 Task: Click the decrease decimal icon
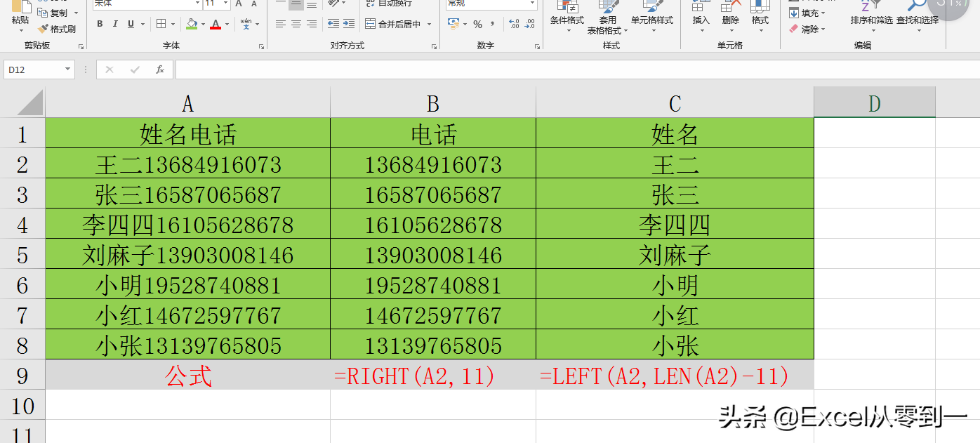click(x=530, y=24)
